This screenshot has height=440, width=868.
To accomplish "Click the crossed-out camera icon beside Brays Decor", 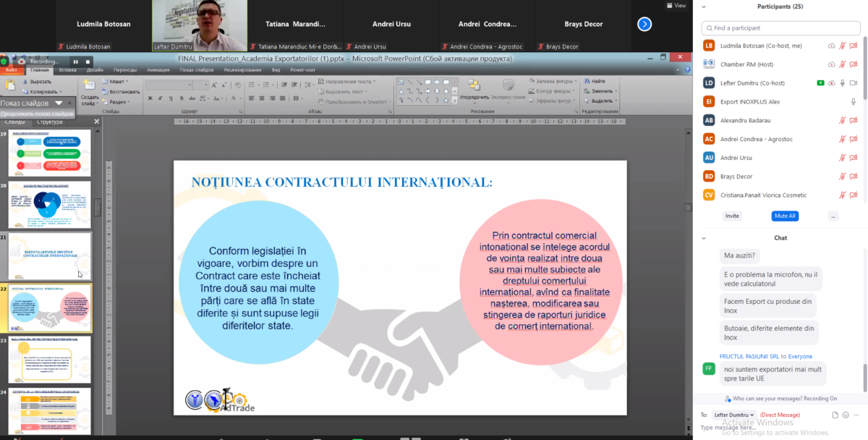I will (854, 177).
